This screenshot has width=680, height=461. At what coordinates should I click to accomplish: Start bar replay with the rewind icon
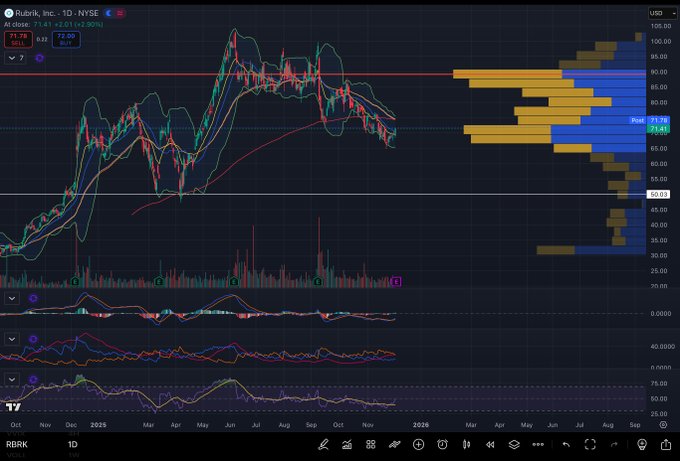(490, 443)
